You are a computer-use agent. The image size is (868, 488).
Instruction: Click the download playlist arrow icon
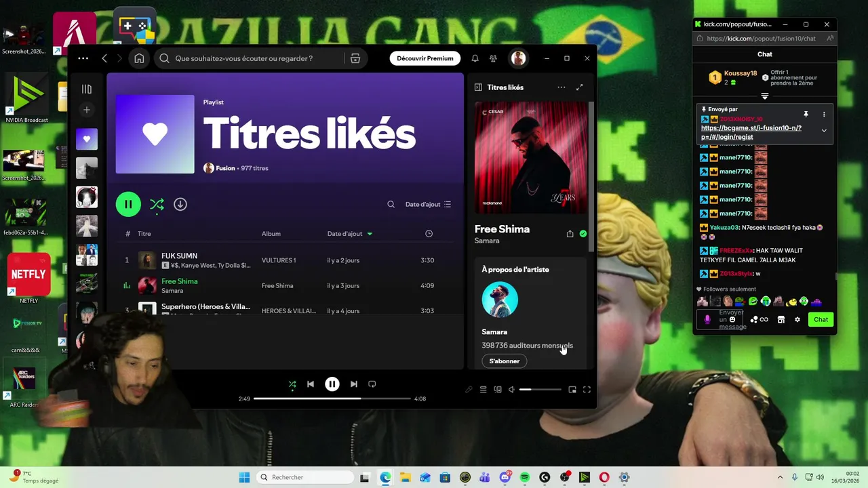click(180, 204)
